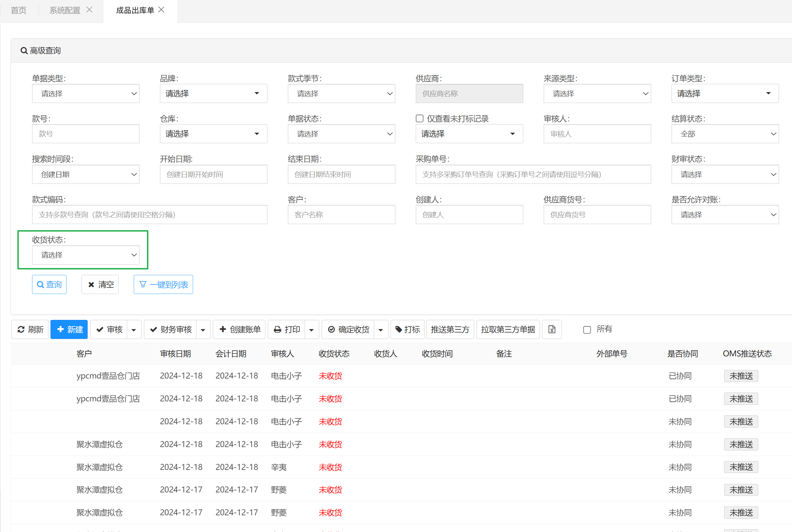Click the 一键到列表 button

coord(163,284)
